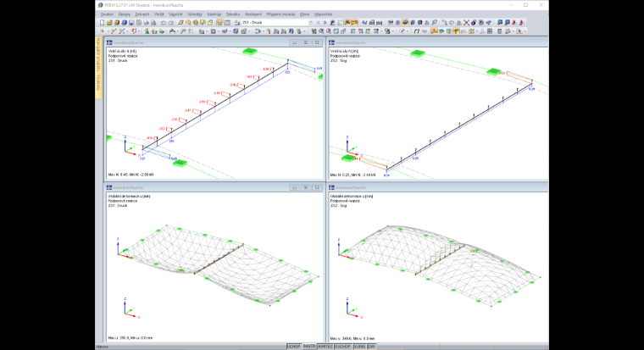644x350 pixels.
Task: Create a new model with the New icon
Action: pos(102,23)
